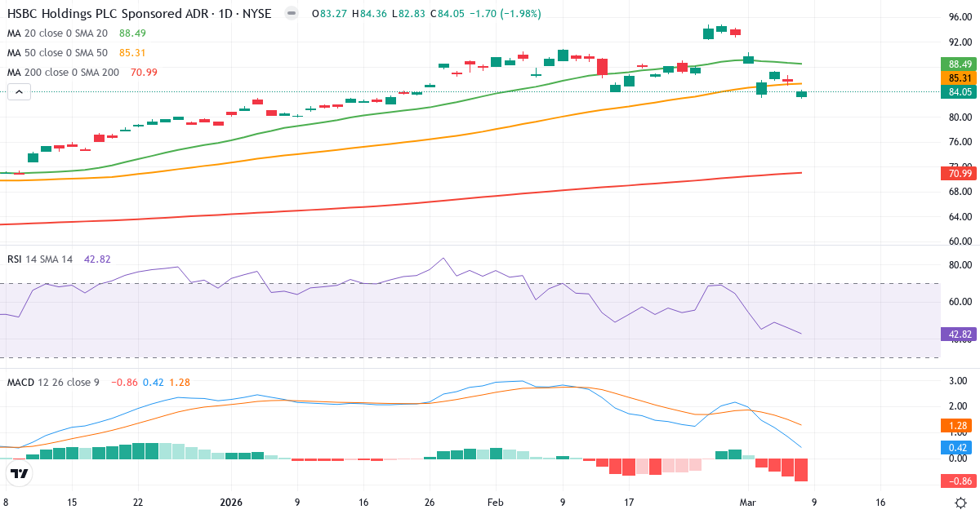
Task: Click 2026 on the time axis
Action: click(231, 503)
